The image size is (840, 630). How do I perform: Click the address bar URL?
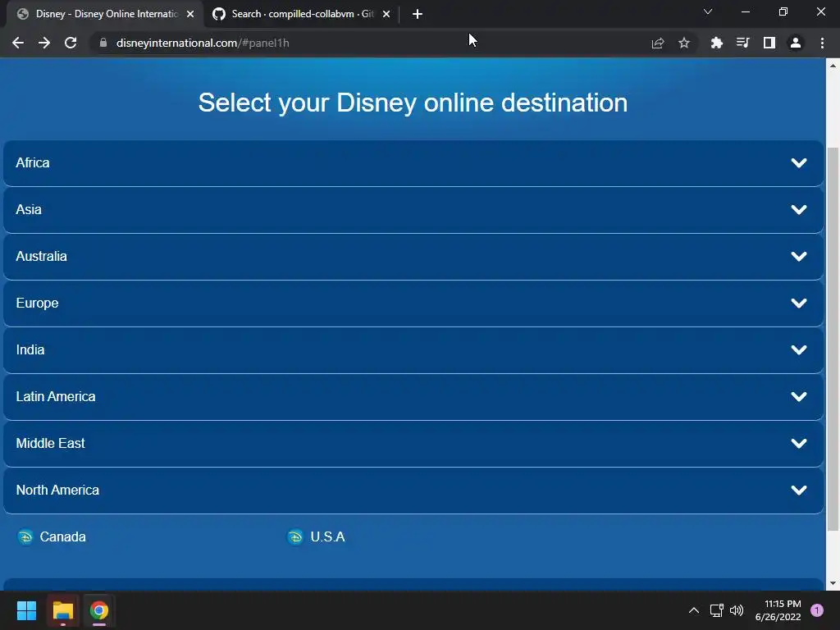click(x=203, y=43)
